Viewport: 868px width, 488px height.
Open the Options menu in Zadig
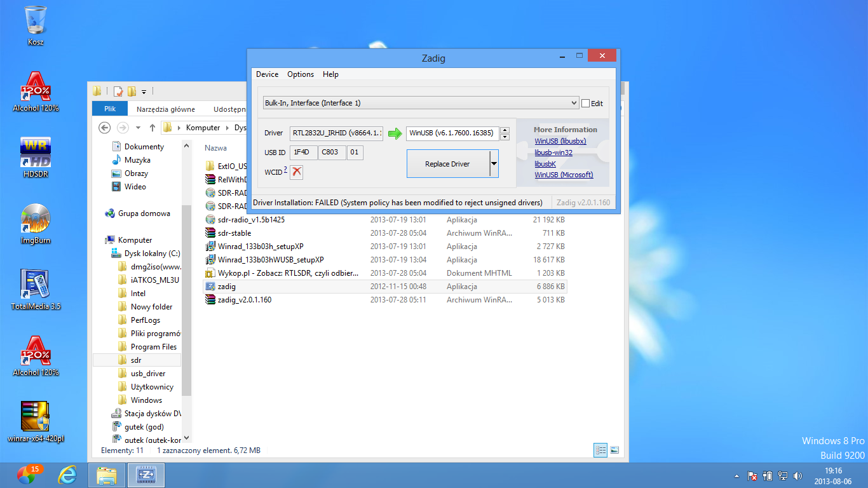[x=301, y=74]
